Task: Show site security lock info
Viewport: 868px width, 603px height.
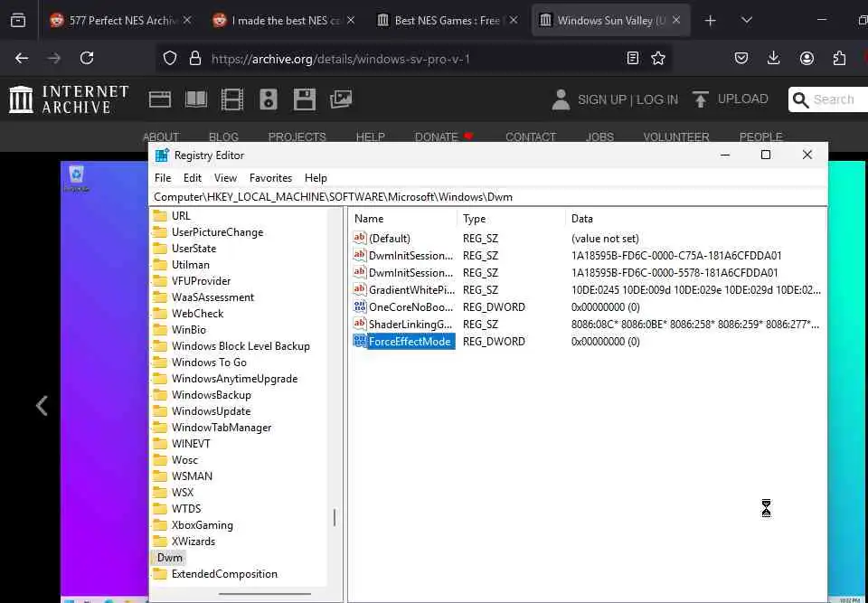Action: click(195, 58)
